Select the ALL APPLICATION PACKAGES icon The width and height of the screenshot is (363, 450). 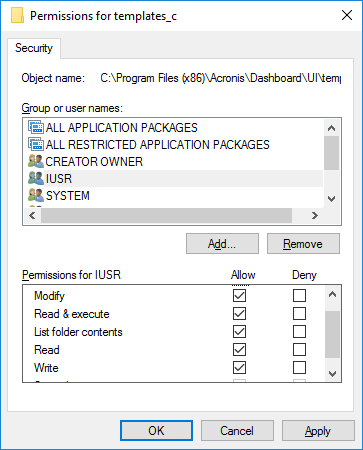pos(36,128)
